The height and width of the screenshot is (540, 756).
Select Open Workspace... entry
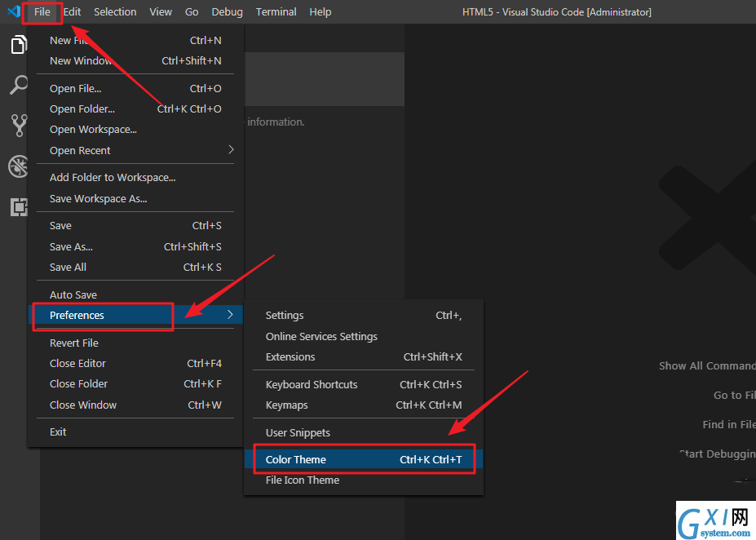(x=135, y=130)
